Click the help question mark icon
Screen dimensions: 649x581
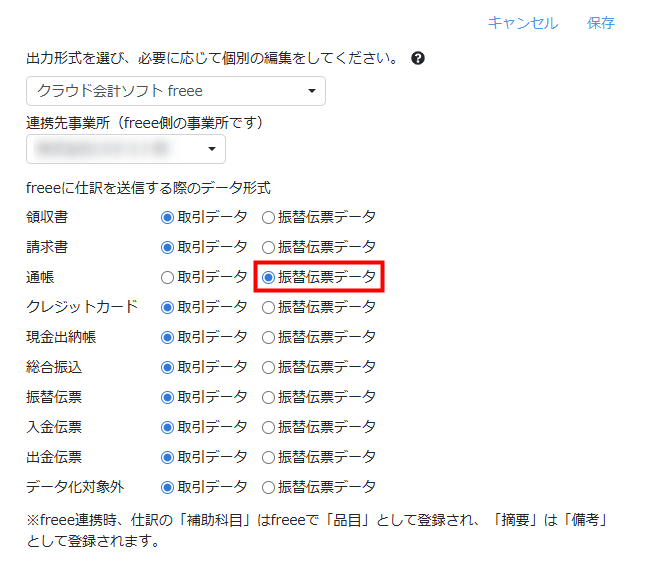click(x=418, y=59)
